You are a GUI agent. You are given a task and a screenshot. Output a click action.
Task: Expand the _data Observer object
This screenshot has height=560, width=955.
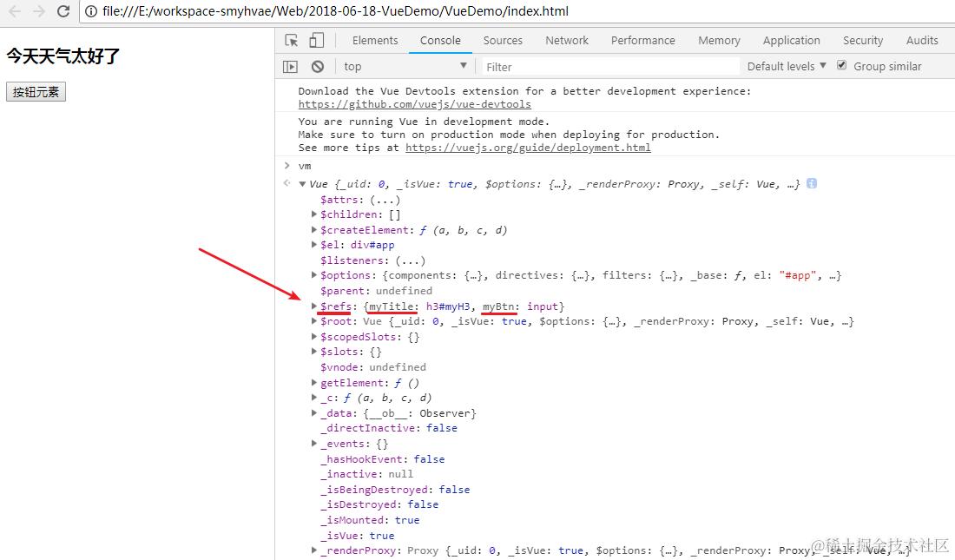313,413
